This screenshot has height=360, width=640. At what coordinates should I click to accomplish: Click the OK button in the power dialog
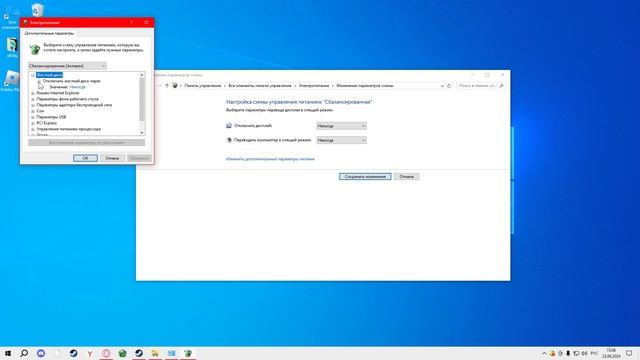(x=85, y=158)
